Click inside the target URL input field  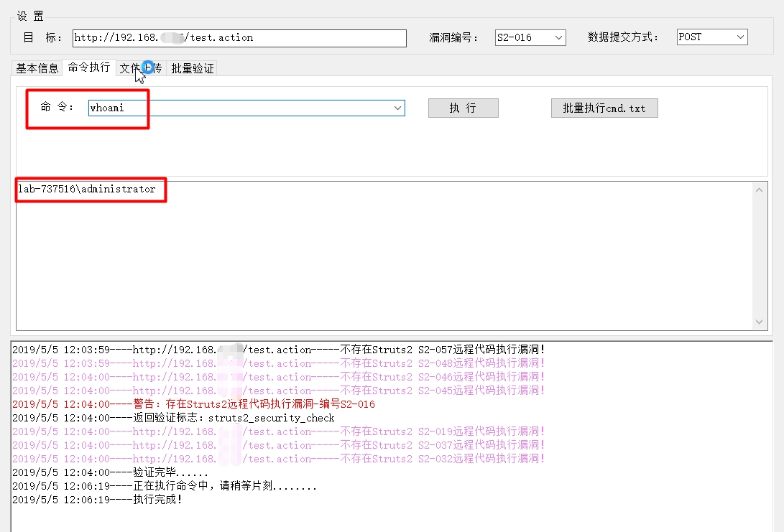(237, 37)
